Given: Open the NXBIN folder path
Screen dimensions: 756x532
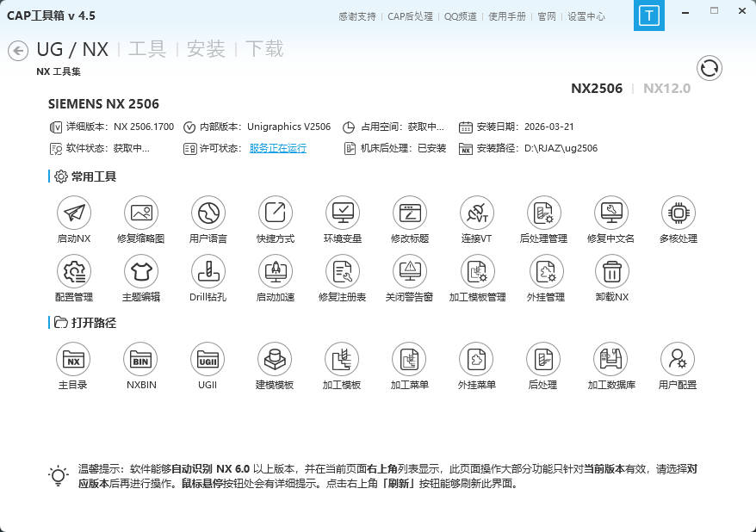Looking at the screenshot, I should 141,359.
